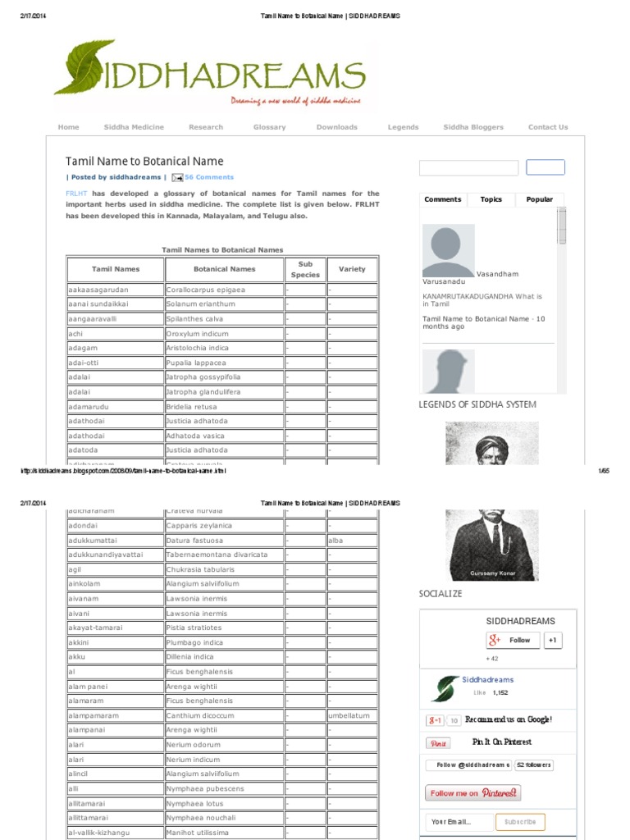630x840 pixels.
Task: Open the FRLHT link in article
Action: 76,194
